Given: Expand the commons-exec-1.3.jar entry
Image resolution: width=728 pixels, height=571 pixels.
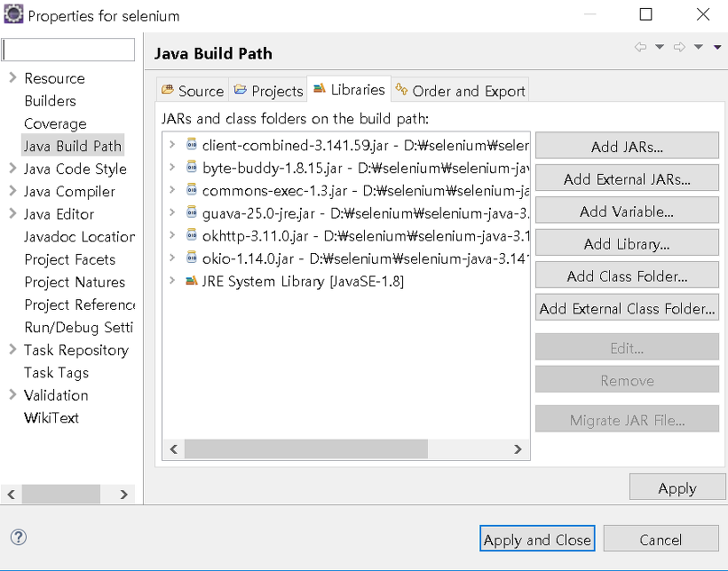Looking at the screenshot, I should point(172,190).
